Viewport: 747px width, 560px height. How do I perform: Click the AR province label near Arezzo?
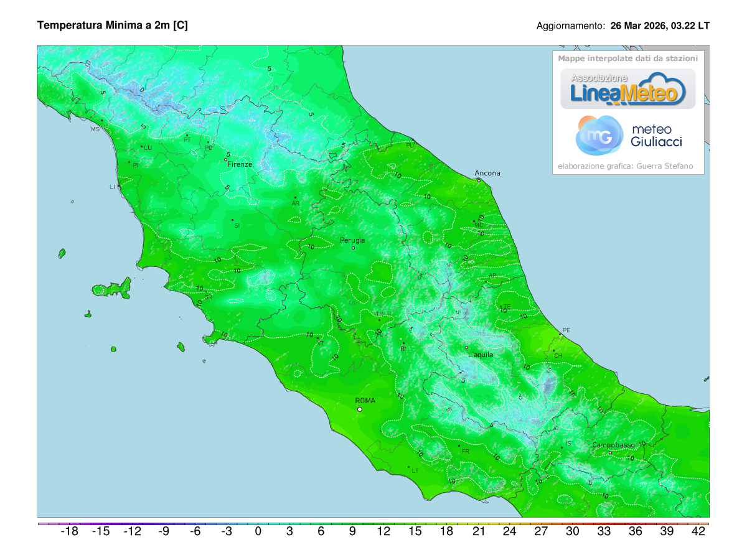[296, 202]
